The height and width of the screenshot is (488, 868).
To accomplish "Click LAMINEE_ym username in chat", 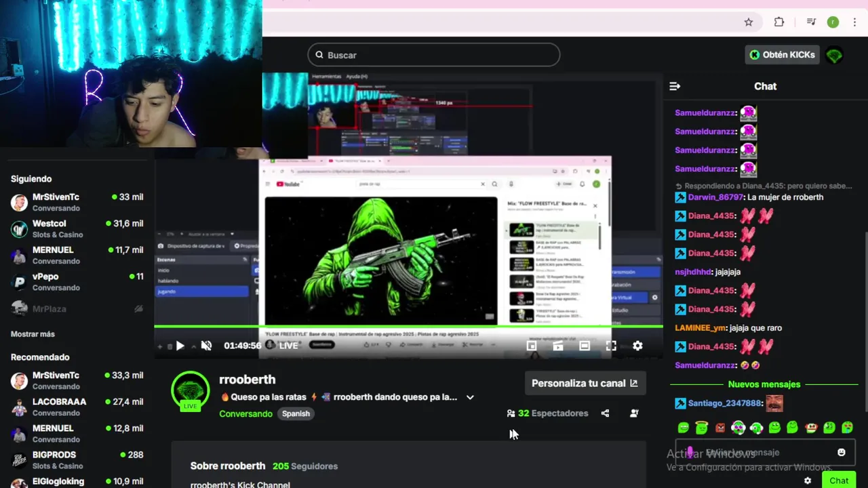I will 701,328.
